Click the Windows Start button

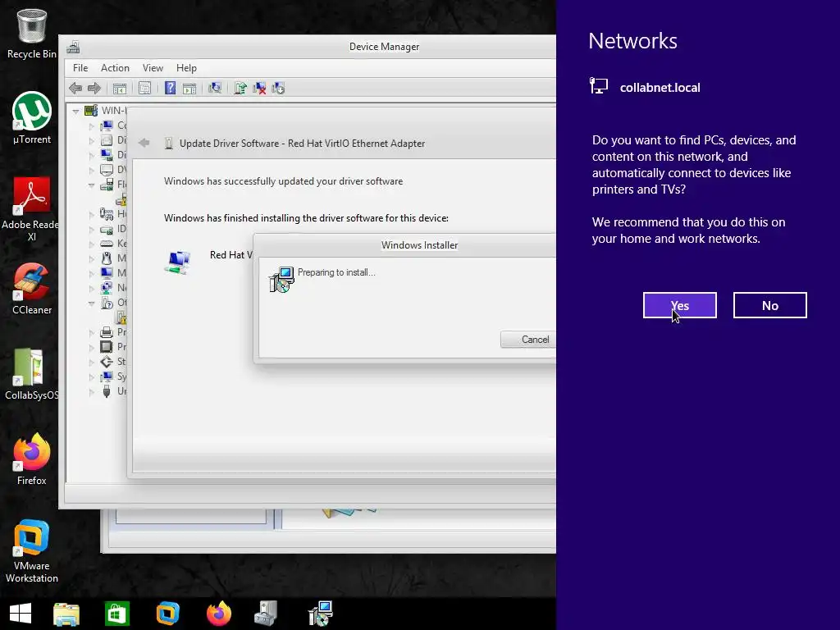click(21, 614)
